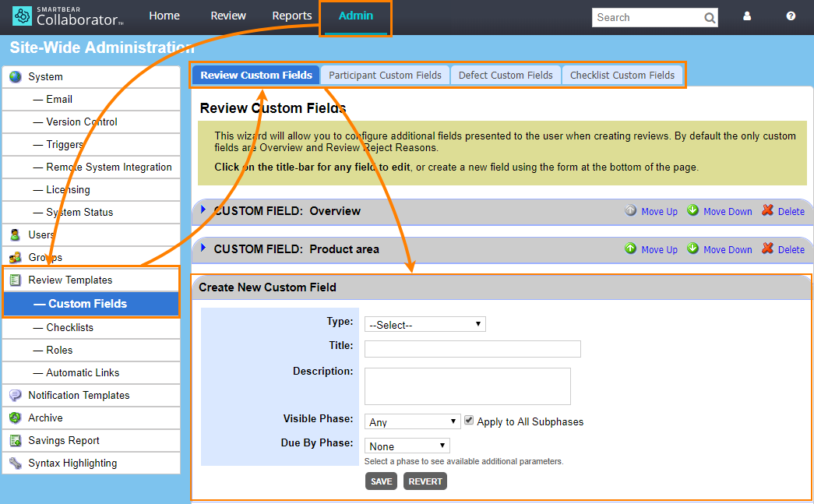Image resolution: width=814 pixels, height=504 pixels.
Task: Open Syntax Highlighting via its icon
Action: pyautogui.click(x=16, y=463)
